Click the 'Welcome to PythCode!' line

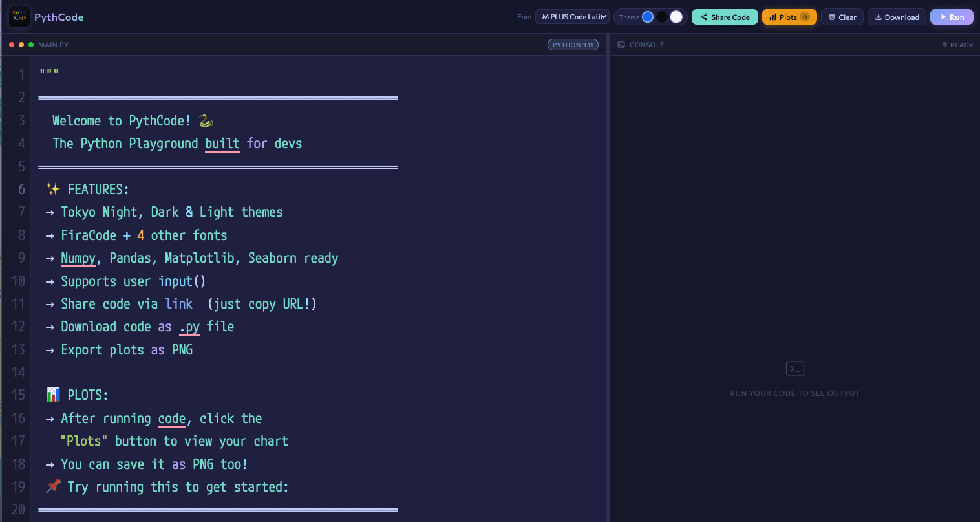pos(133,121)
